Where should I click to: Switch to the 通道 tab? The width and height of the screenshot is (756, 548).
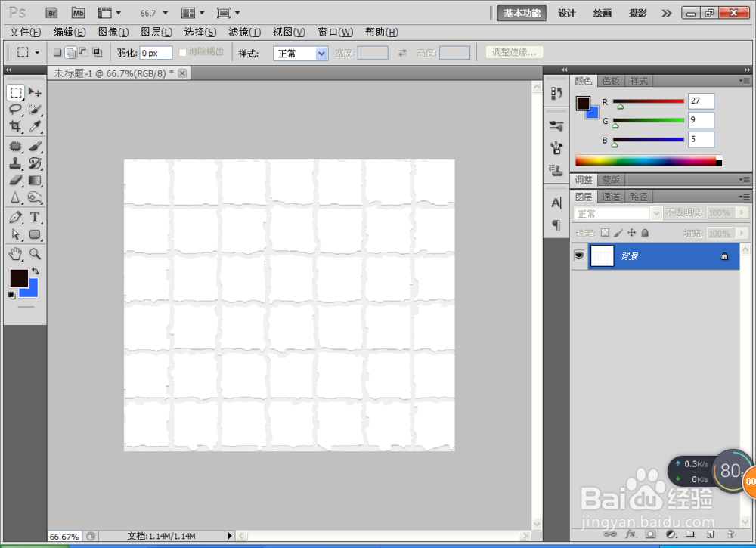coord(610,197)
